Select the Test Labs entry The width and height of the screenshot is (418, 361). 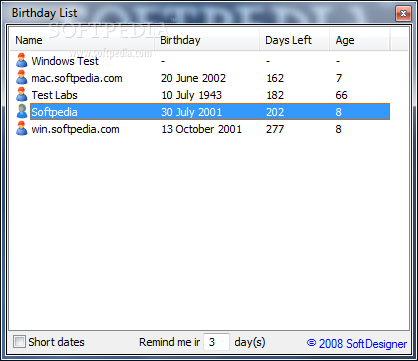[x=54, y=95]
